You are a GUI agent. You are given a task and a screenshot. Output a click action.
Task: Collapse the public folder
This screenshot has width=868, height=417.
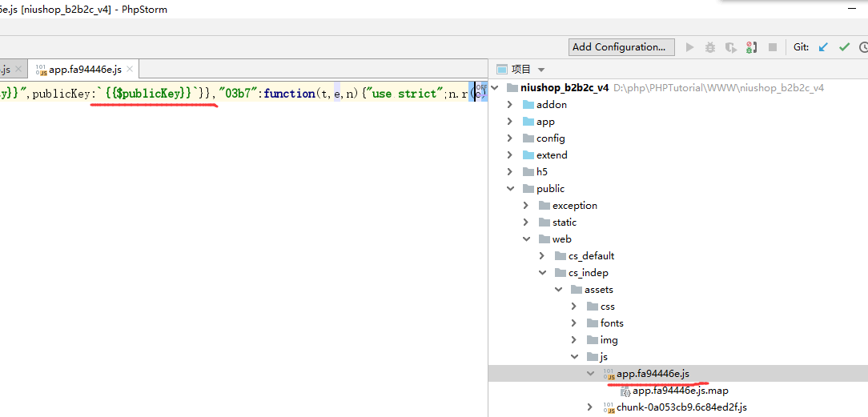510,189
